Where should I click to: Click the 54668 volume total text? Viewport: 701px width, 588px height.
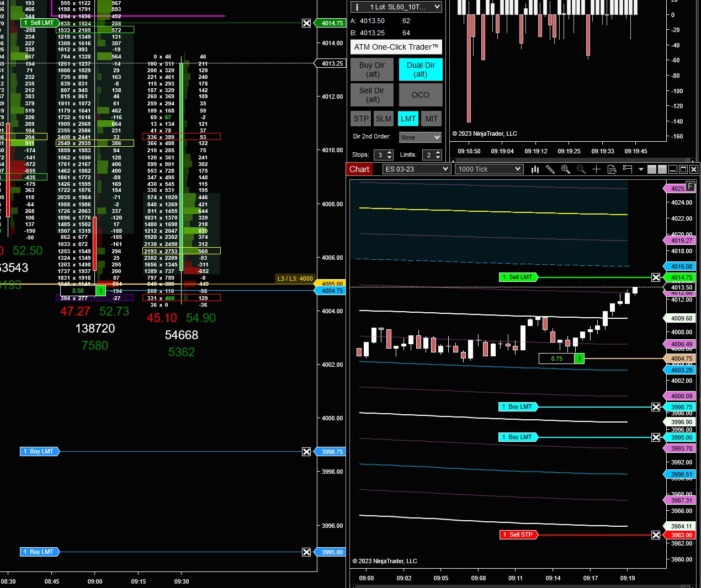point(182,335)
